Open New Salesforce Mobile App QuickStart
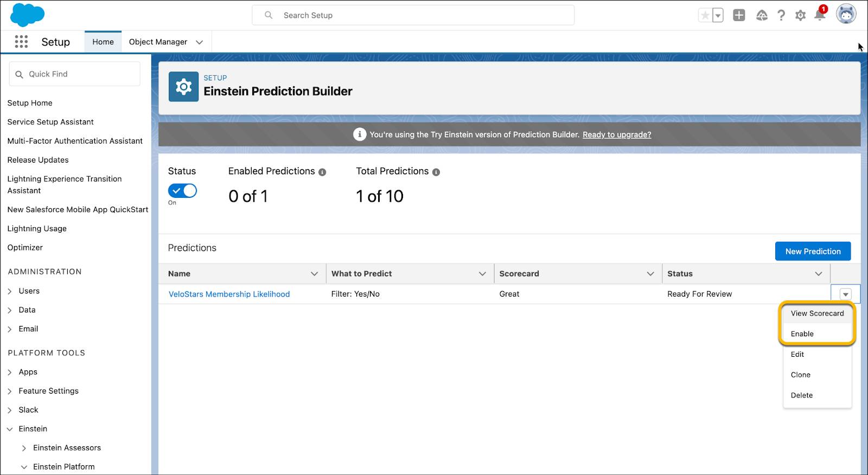The height and width of the screenshot is (475, 868). [78, 210]
